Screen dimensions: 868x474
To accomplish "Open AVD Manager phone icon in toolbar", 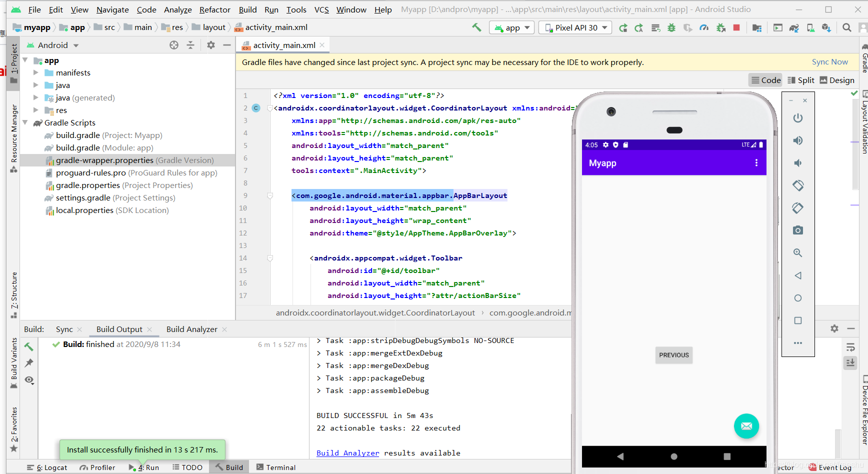I will (x=810, y=28).
